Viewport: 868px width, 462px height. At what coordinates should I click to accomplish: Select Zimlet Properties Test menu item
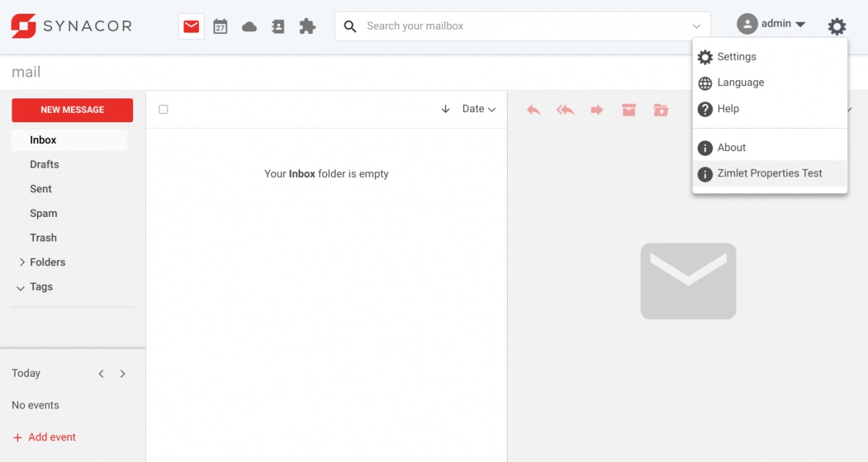pyautogui.click(x=770, y=174)
